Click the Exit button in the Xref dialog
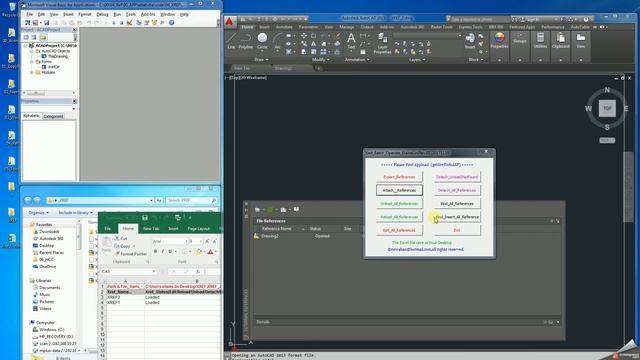Viewport: 640px width, 360px height. tap(457, 231)
